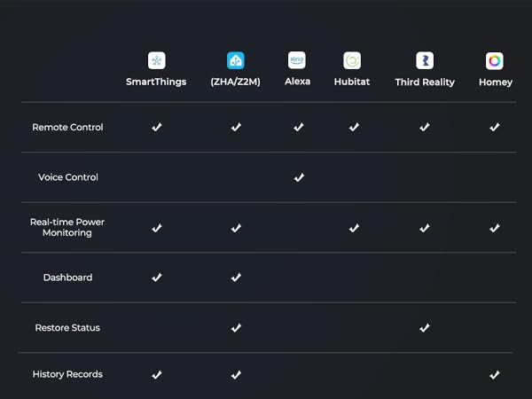Image resolution: width=532 pixels, height=399 pixels.
Task: Click the Amazon Alexa logo icon
Action: pyautogui.click(x=297, y=60)
